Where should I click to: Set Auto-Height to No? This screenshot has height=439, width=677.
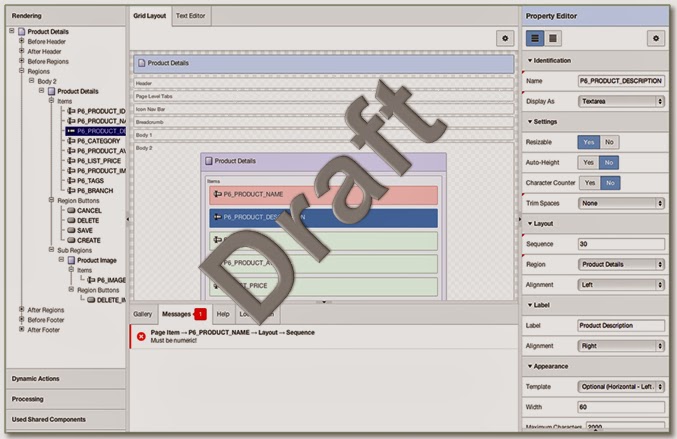[x=609, y=162]
